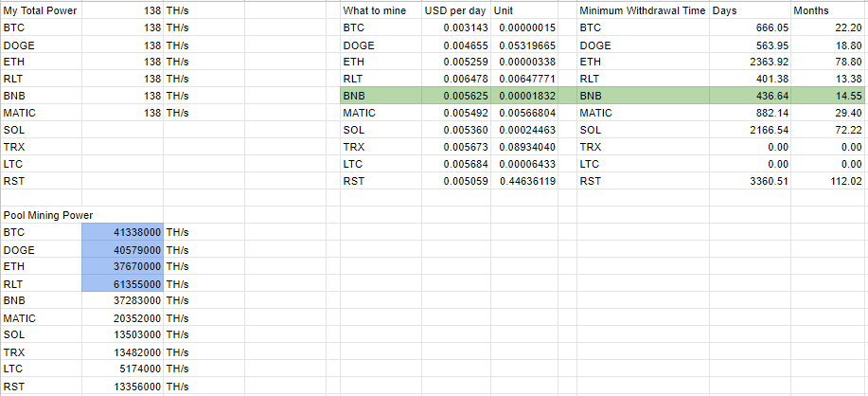This screenshot has width=868, height=396.
Task: Click RLT unit value 0.00647771
Action: click(524, 79)
